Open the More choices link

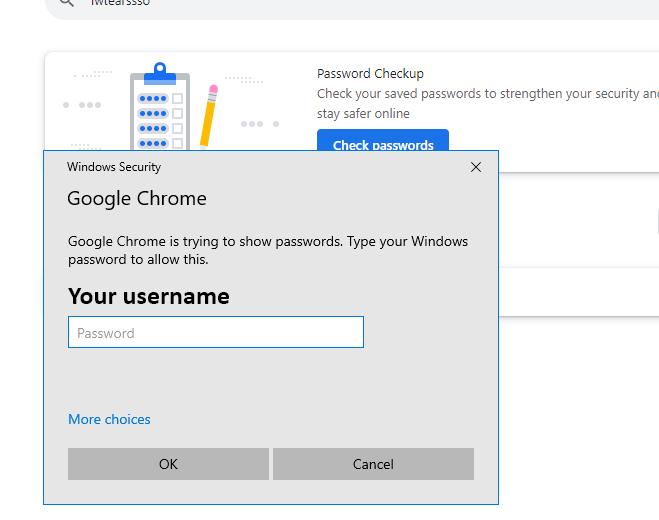pos(109,419)
